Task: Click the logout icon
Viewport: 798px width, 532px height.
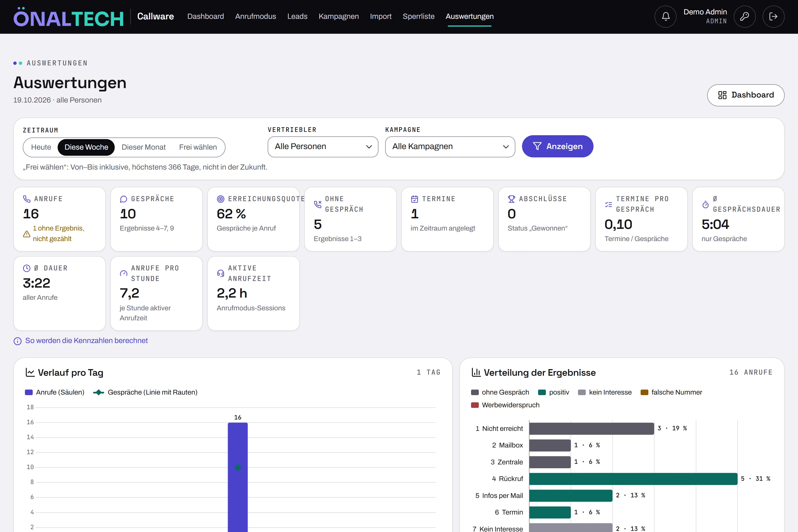Action: (x=773, y=16)
